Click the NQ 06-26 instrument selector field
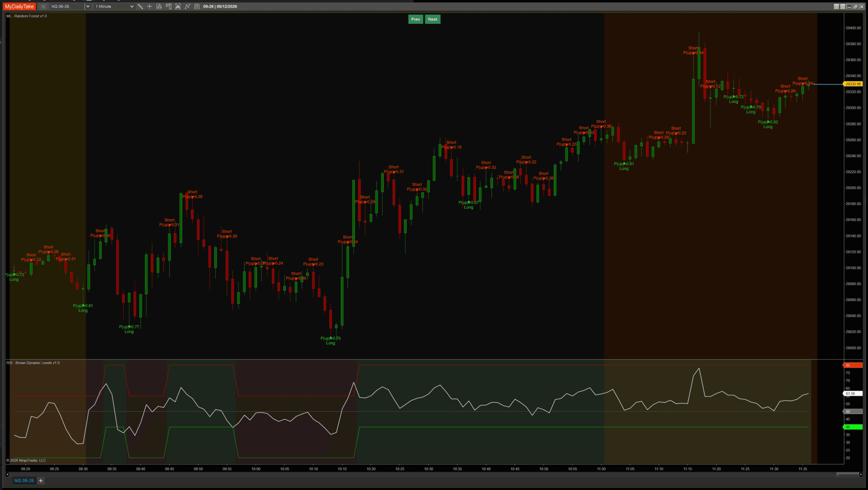Screen dimensions: 868x490 click(67, 6)
